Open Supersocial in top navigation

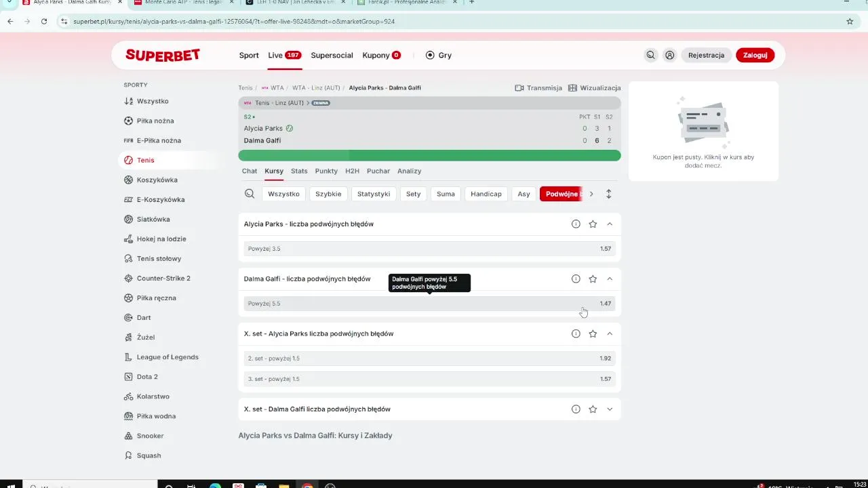click(332, 56)
